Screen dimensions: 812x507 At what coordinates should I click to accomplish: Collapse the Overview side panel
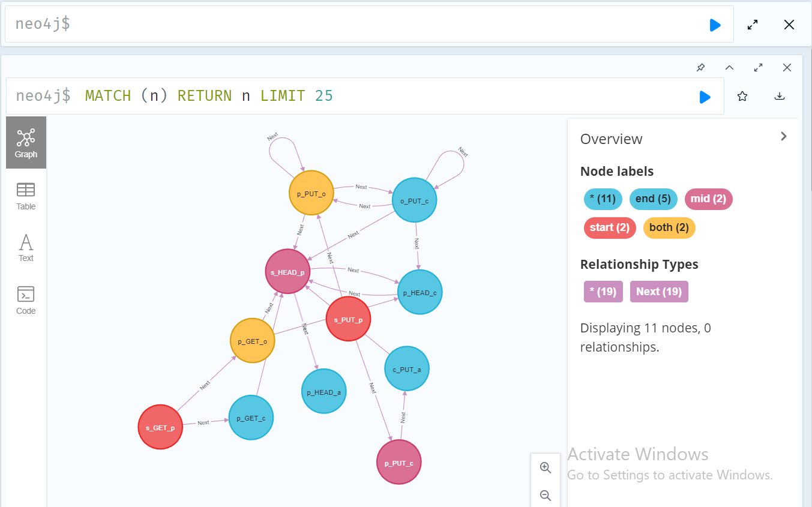pyautogui.click(x=783, y=136)
